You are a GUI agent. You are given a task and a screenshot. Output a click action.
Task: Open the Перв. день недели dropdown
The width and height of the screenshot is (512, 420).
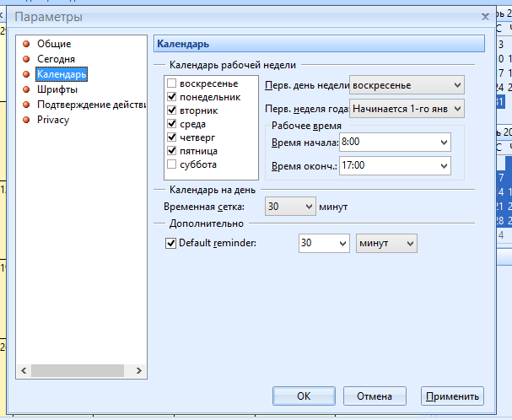457,85
